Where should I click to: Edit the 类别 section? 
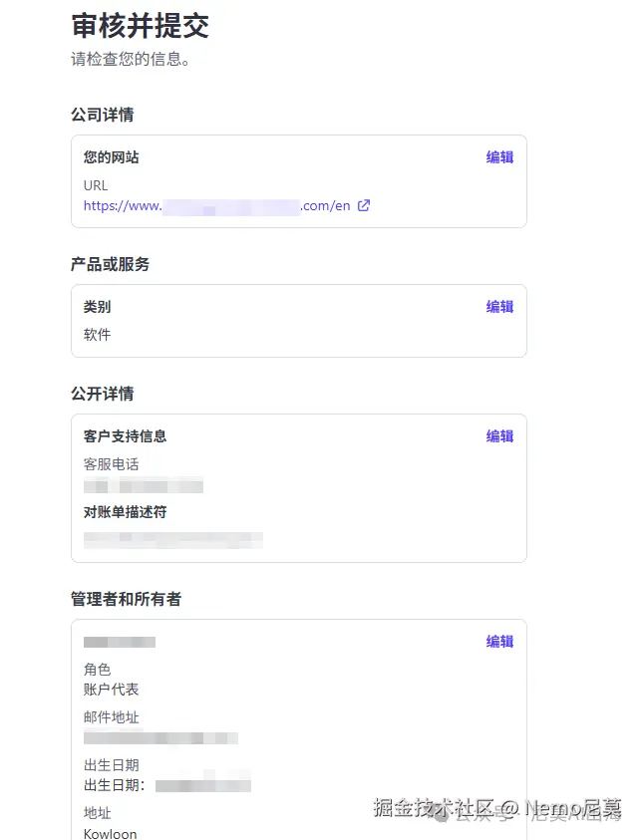[x=498, y=306]
